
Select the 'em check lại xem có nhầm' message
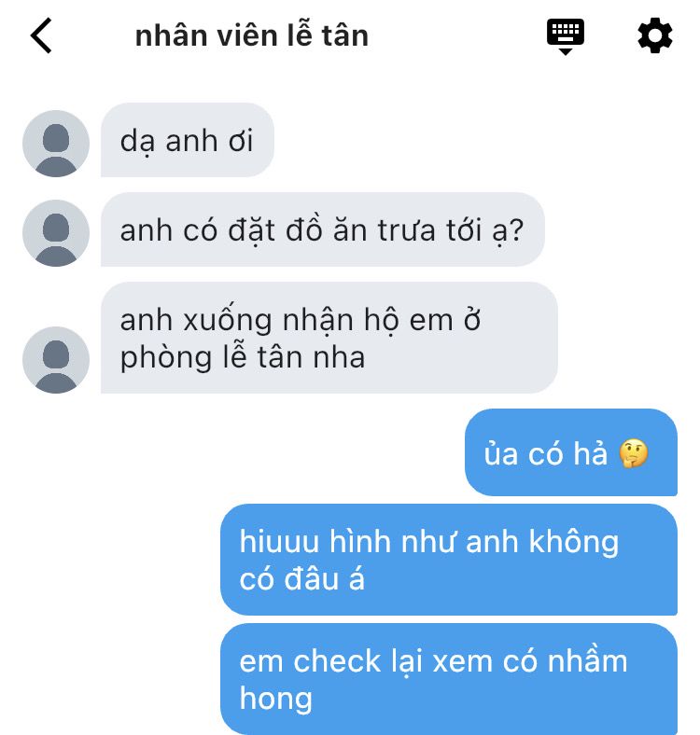[x=449, y=679]
